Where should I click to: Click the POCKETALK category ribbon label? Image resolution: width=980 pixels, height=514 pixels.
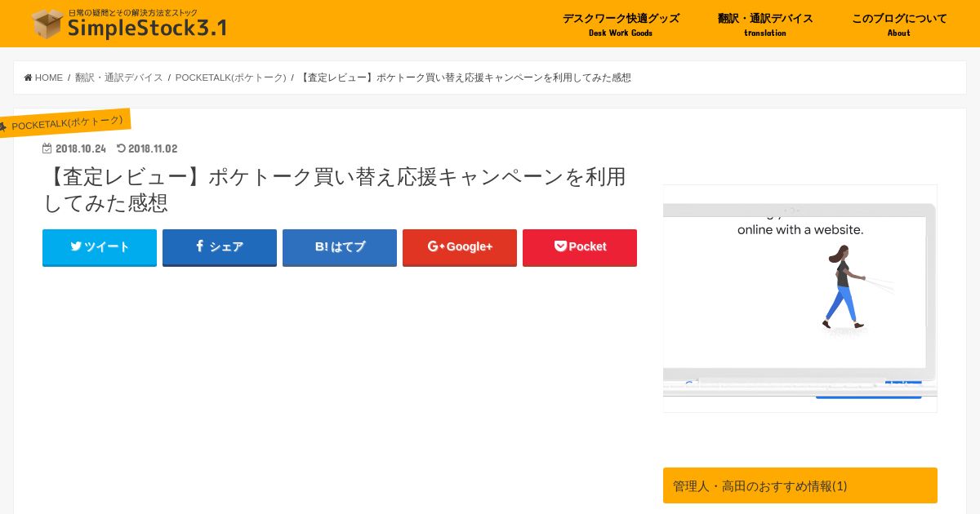[65, 122]
